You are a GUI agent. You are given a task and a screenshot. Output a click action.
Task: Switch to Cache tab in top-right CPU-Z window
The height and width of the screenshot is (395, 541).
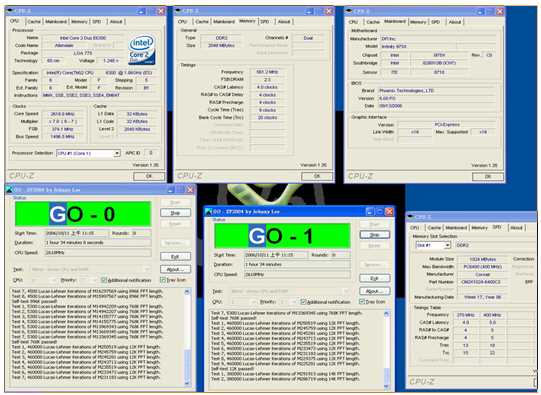[x=373, y=22]
